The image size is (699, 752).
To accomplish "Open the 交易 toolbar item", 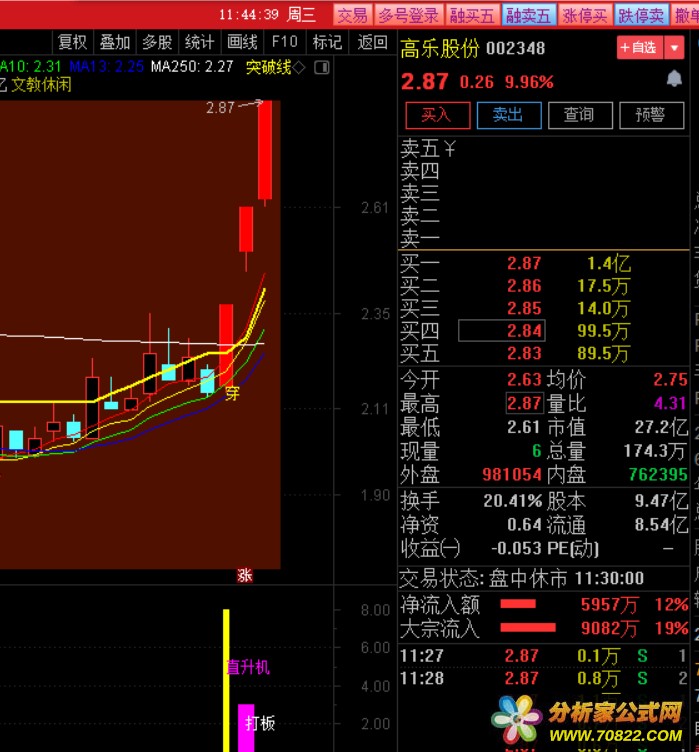I will [x=353, y=15].
